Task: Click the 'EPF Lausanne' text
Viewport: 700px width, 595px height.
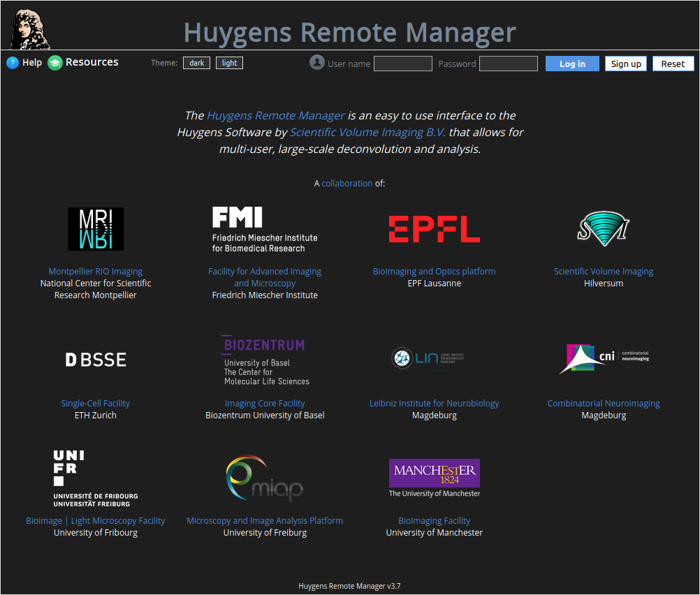Action: coord(434,284)
